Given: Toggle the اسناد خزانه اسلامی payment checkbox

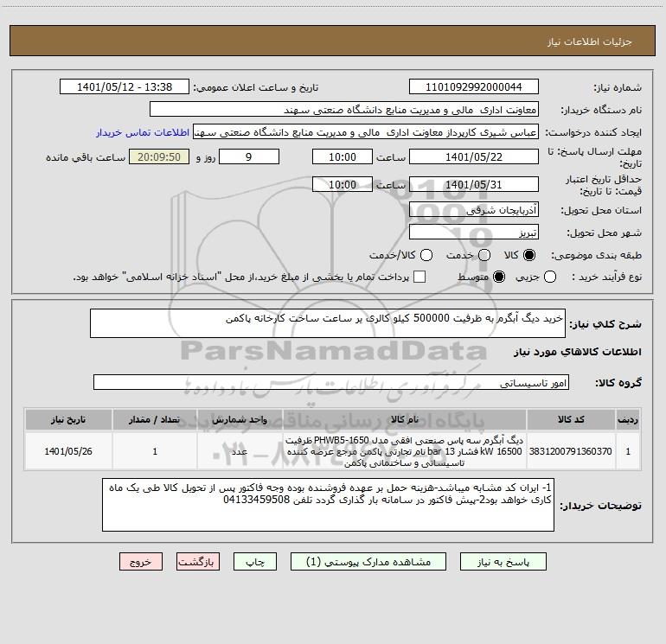Looking at the screenshot, I should point(419,277).
